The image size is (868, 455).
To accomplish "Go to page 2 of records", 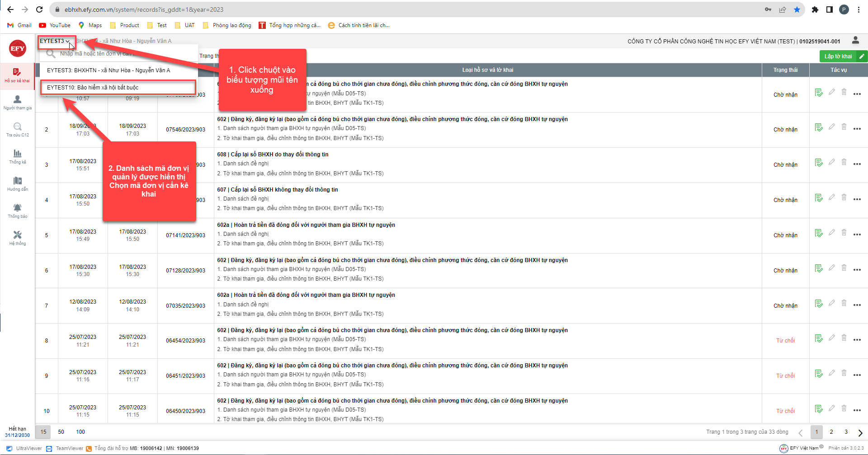I will pyautogui.click(x=831, y=432).
